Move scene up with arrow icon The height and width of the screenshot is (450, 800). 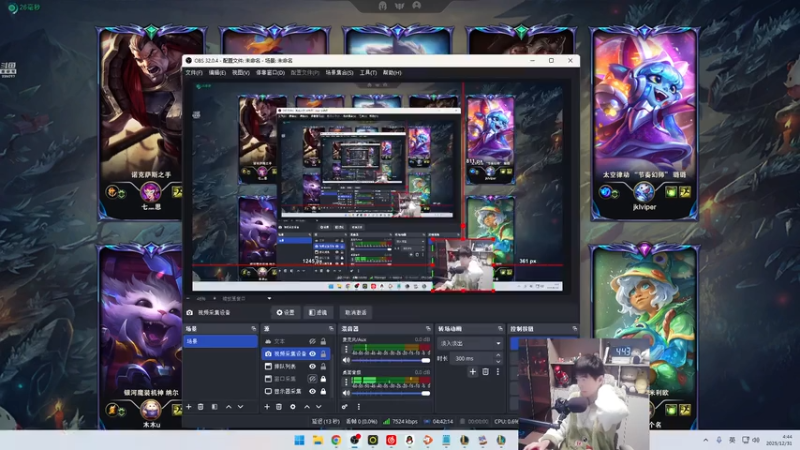(x=229, y=407)
